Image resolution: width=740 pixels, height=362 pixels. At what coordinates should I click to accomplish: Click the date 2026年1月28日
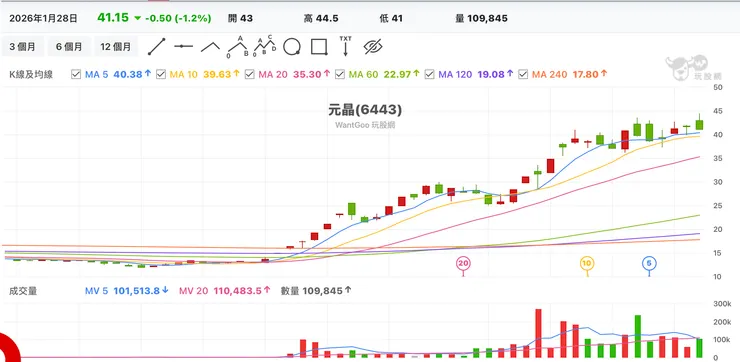coord(43,18)
